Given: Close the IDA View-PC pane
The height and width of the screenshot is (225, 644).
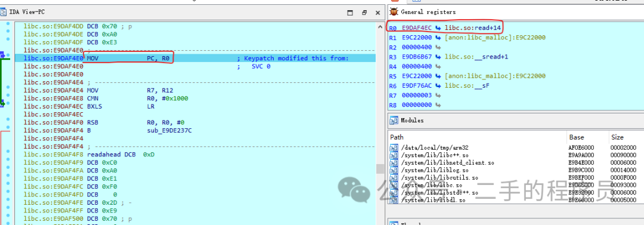Looking at the screenshot, I should click(x=378, y=13).
